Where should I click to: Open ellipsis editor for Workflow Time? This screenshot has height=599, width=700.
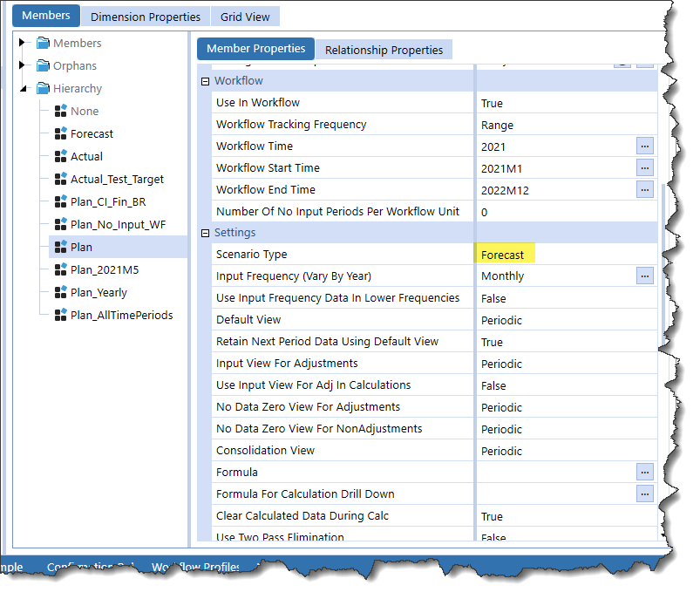click(644, 146)
